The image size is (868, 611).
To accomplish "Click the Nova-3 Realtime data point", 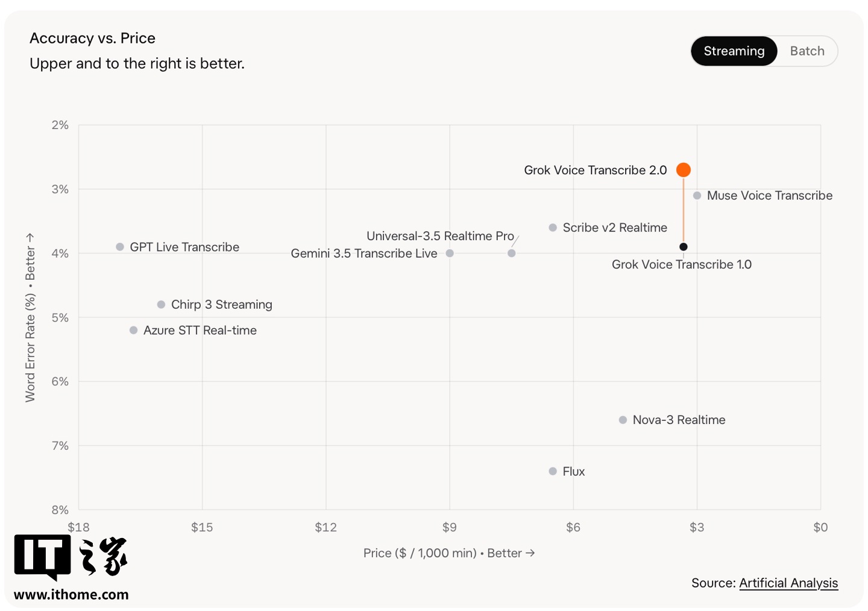I will pos(623,420).
